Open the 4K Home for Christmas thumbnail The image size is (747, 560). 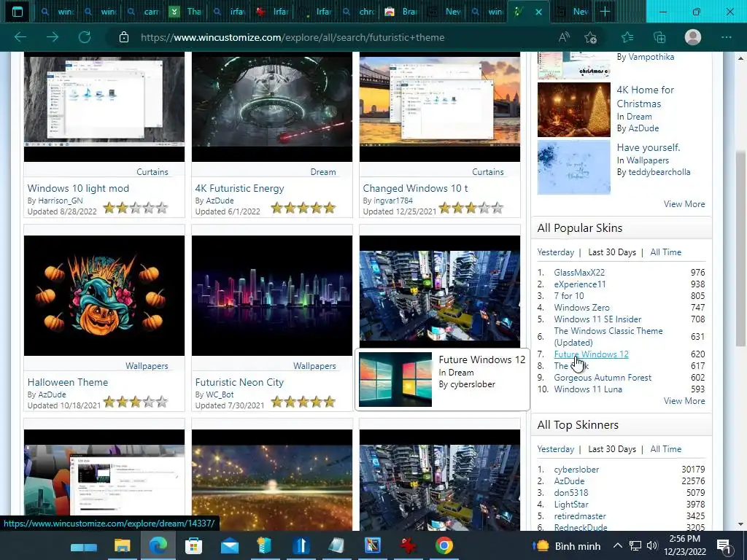[573, 109]
